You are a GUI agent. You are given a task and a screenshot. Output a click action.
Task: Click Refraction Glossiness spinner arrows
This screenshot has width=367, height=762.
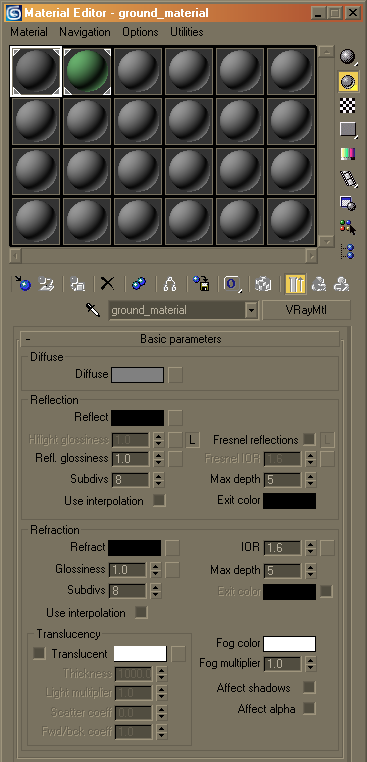[x=155, y=569]
